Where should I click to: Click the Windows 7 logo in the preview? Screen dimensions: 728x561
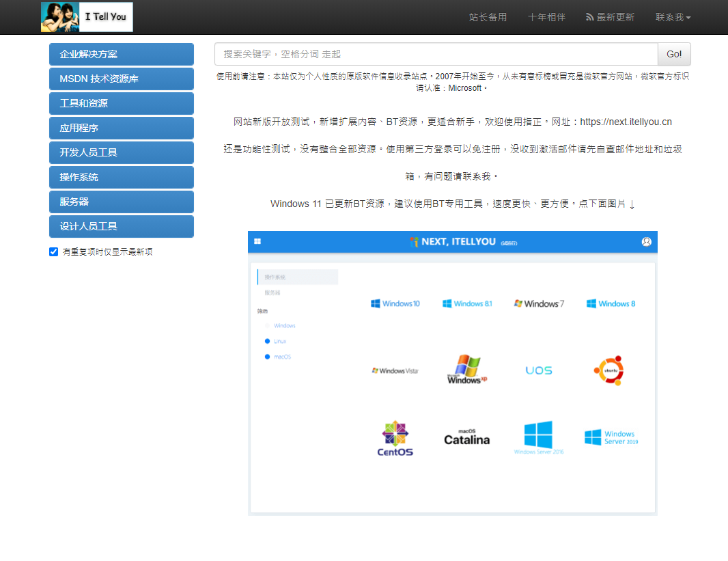point(539,303)
